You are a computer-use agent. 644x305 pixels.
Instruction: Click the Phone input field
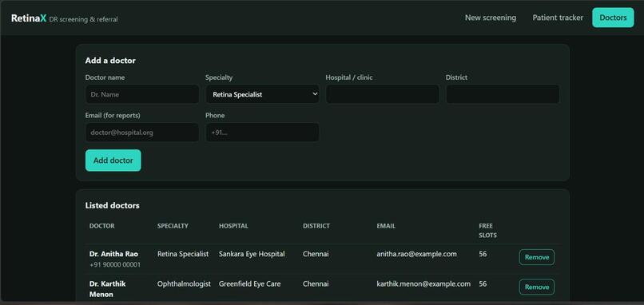point(262,133)
